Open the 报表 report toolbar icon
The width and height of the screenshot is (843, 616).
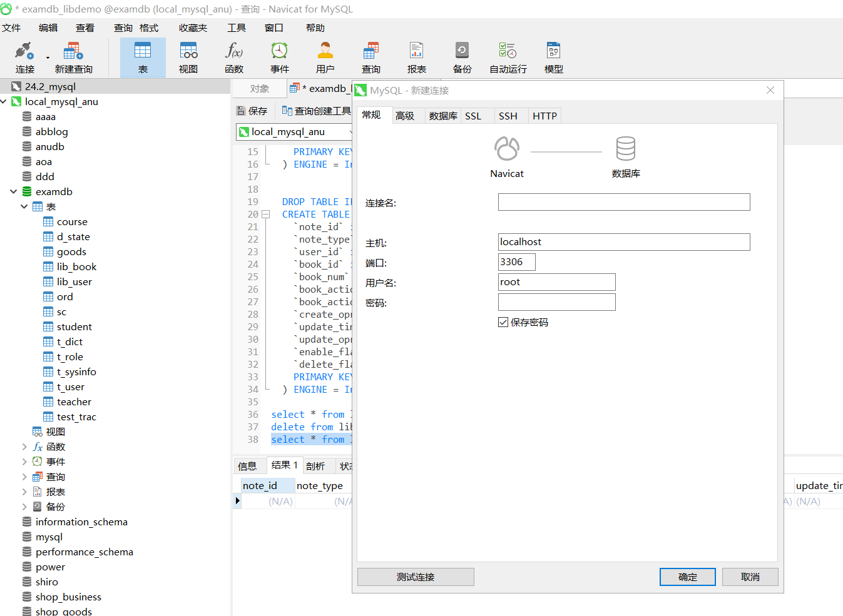[x=417, y=58]
